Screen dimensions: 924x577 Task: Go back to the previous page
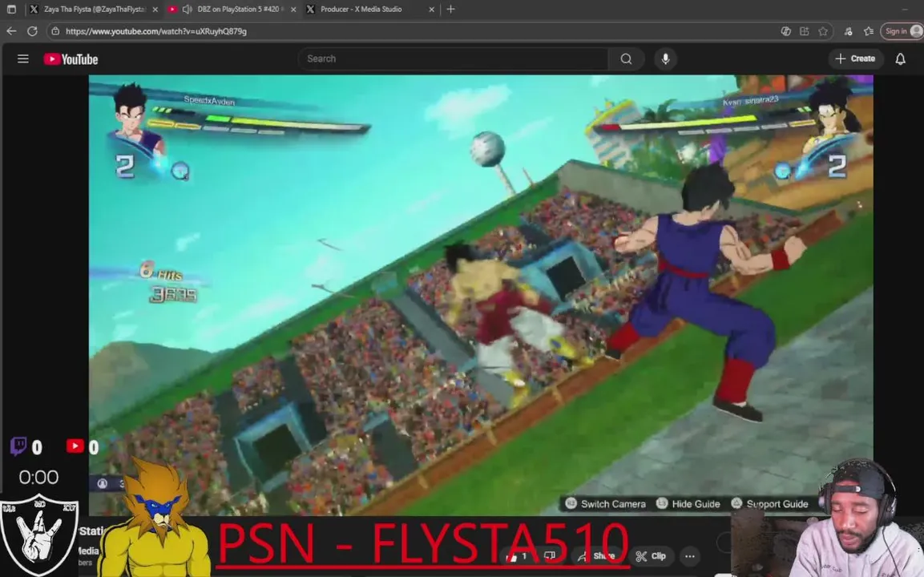(x=11, y=31)
